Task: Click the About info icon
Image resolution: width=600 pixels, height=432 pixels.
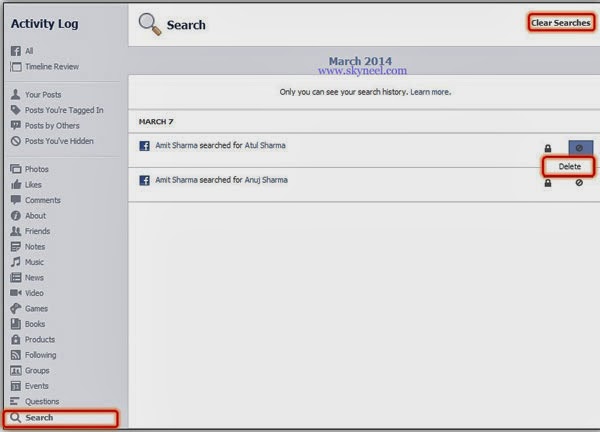Action: coord(16,215)
